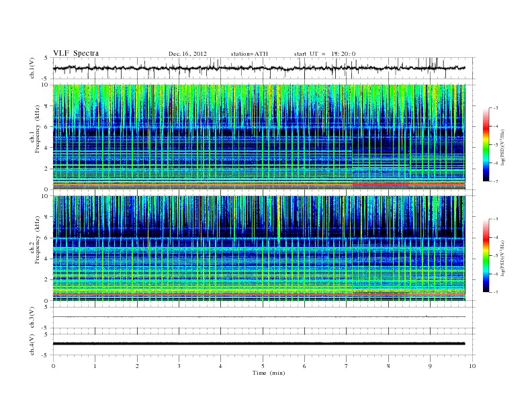Click the ch.1 'Frequency (kHz)' axis title

38,129
